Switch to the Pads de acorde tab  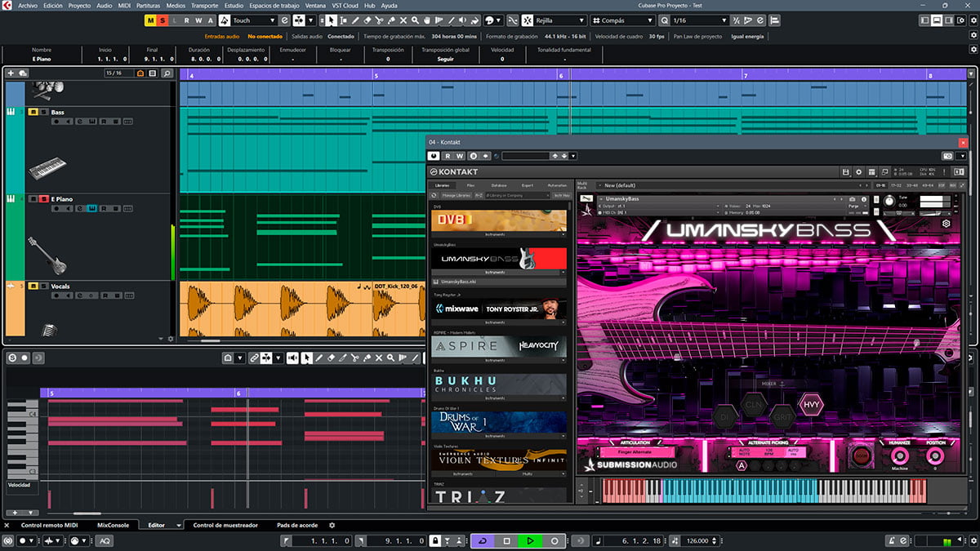click(x=297, y=525)
